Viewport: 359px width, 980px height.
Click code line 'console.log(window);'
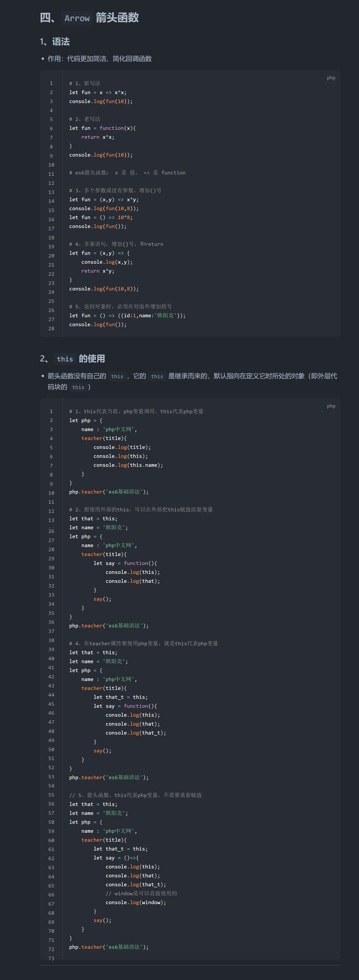point(136,902)
